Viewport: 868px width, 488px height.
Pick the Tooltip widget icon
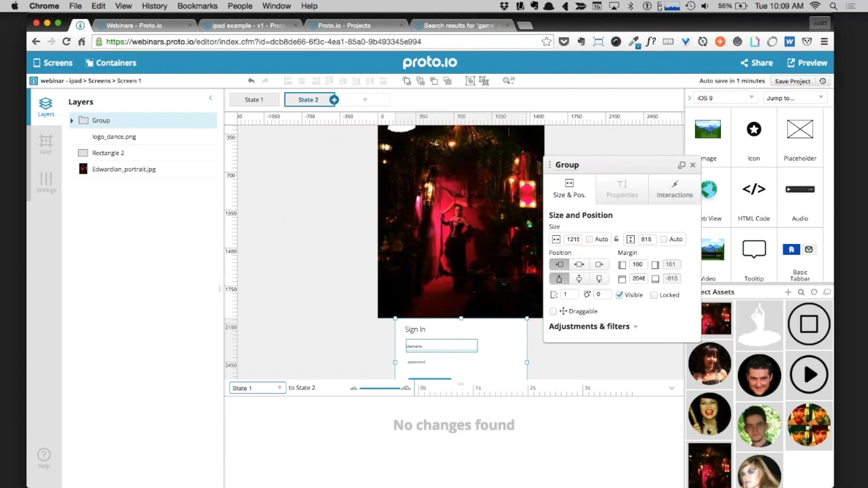(754, 249)
